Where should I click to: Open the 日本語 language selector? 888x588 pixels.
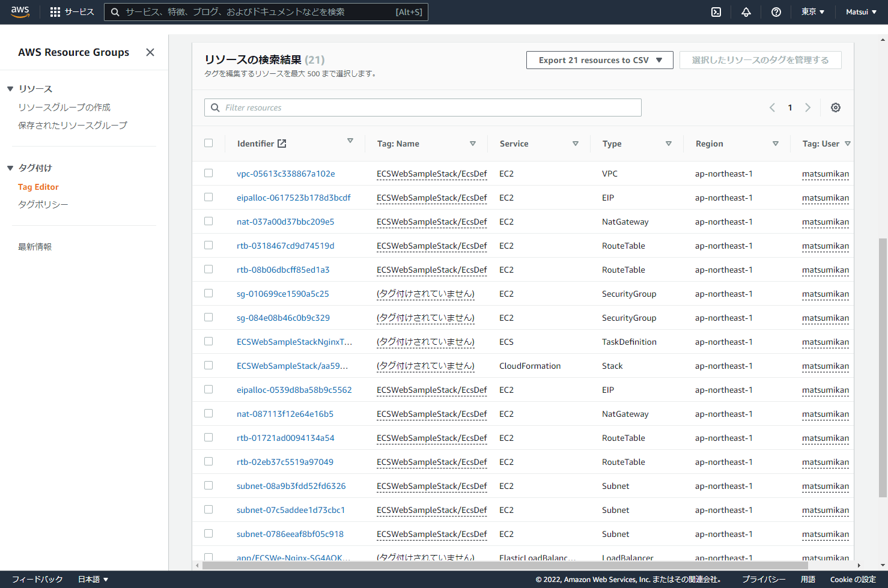point(93,580)
